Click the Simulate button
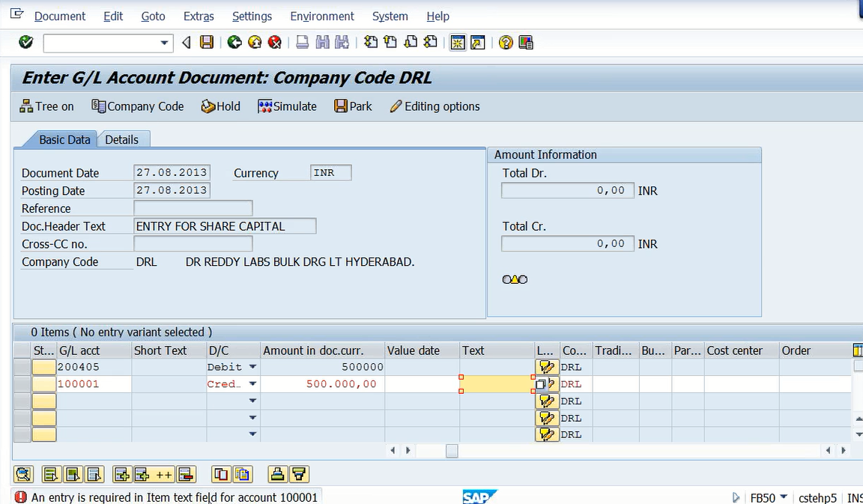The width and height of the screenshot is (863, 504). [x=288, y=106]
